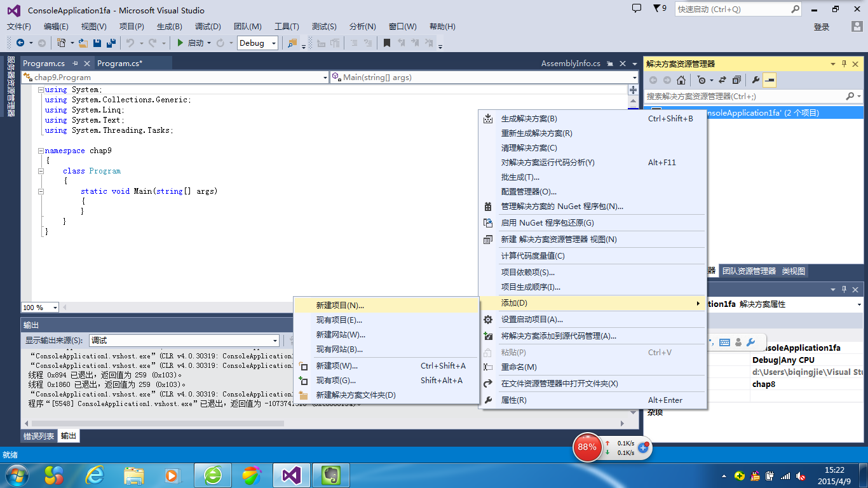868x488 pixels.
Task: Click the 88% red memory ball widget
Action: coord(587,447)
